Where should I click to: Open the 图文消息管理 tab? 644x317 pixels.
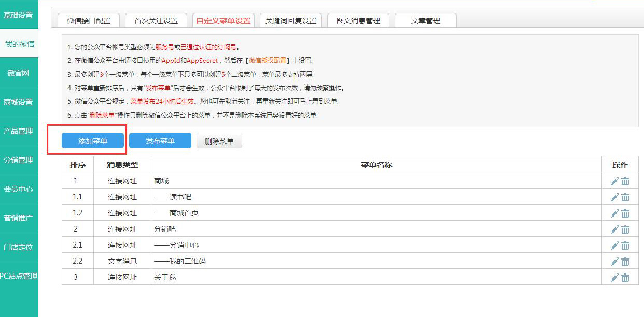[358, 21]
